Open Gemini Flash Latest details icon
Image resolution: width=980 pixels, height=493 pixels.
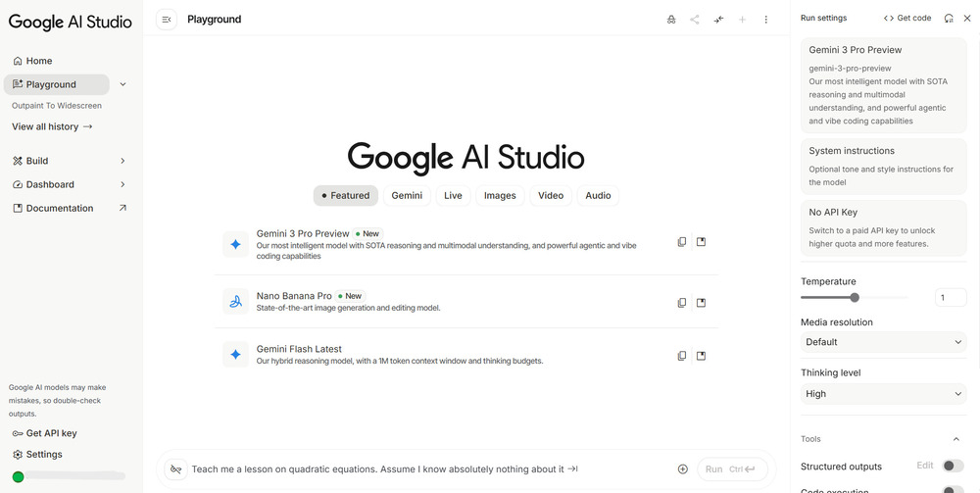coord(702,356)
